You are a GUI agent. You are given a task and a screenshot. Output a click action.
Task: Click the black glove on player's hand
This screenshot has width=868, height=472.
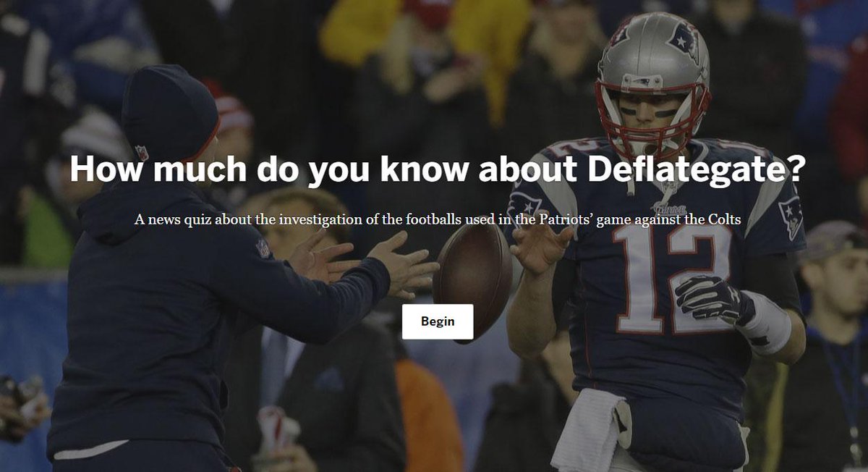coord(712,298)
